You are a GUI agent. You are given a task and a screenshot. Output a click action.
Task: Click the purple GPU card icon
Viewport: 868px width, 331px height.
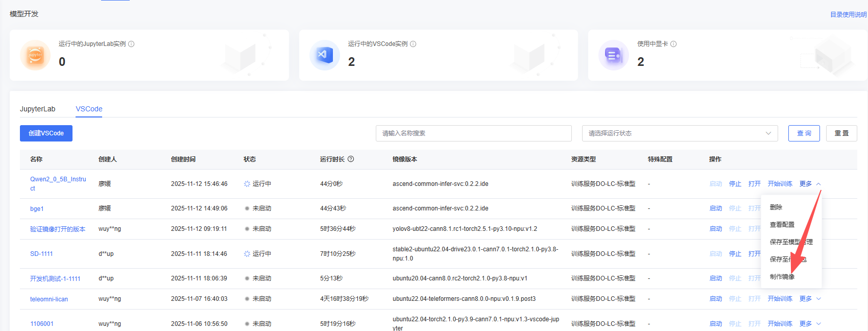pos(613,55)
